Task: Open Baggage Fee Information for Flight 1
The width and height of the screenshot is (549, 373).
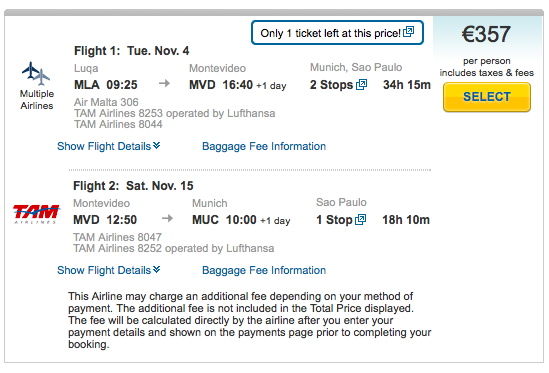Action: coord(264,146)
